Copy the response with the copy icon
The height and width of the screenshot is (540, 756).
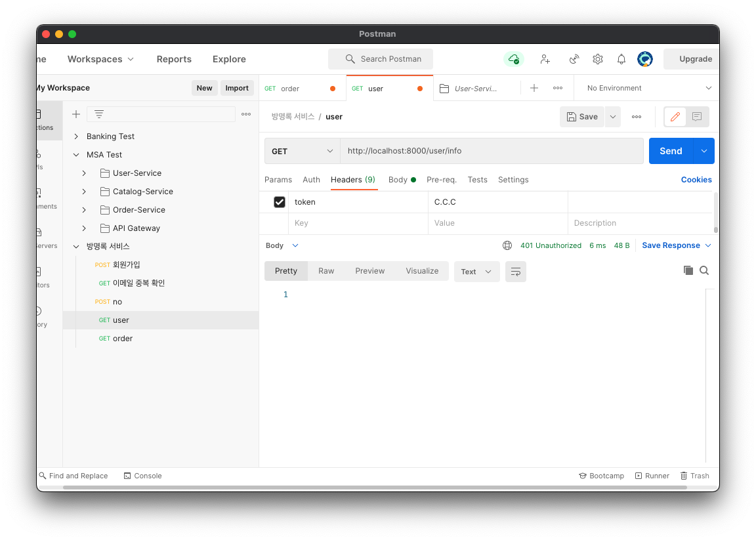(x=688, y=270)
